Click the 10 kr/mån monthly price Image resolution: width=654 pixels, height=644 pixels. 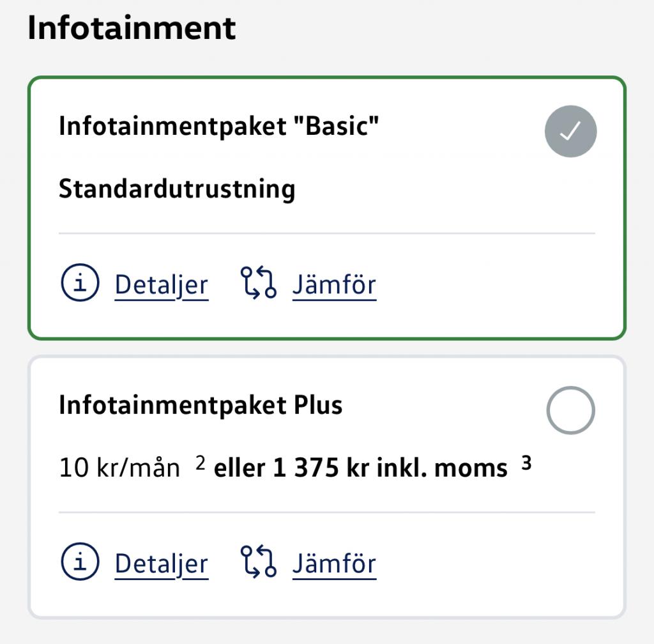(119, 468)
